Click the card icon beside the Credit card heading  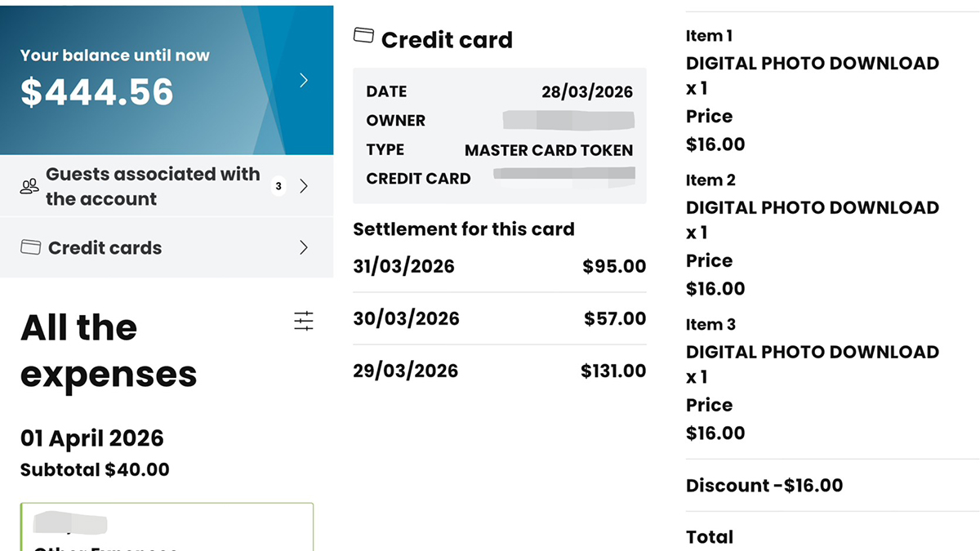363,36
